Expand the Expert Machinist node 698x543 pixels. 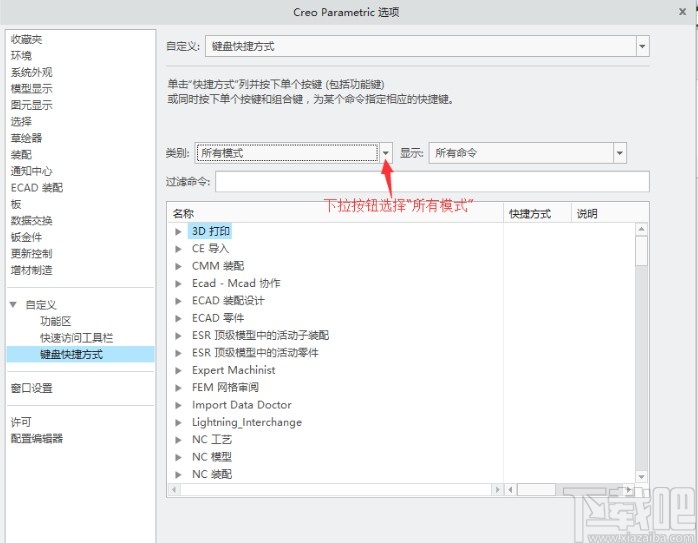click(x=179, y=370)
